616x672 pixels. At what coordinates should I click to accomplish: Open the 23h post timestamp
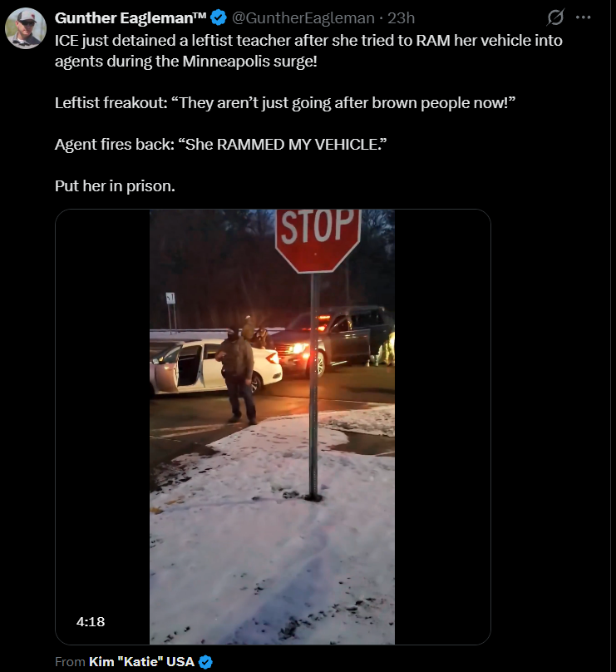(401, 18)
